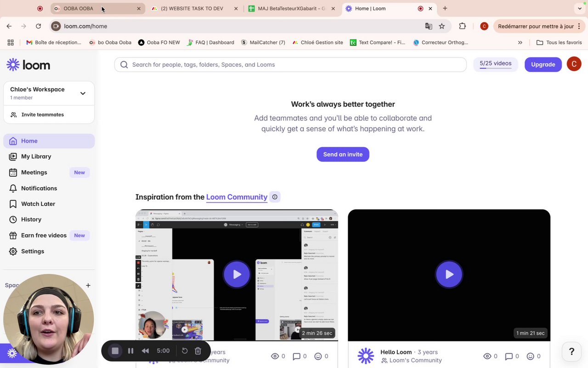Image resolution: width=588 pixels, height=368 pixels.
Task: Click the Hello Loom video title
Action: [x=396, y=352]
